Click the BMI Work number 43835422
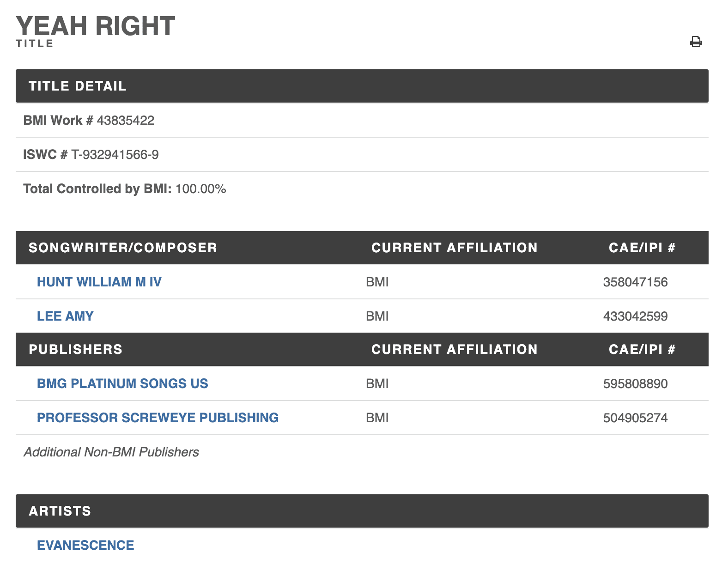 125,121
